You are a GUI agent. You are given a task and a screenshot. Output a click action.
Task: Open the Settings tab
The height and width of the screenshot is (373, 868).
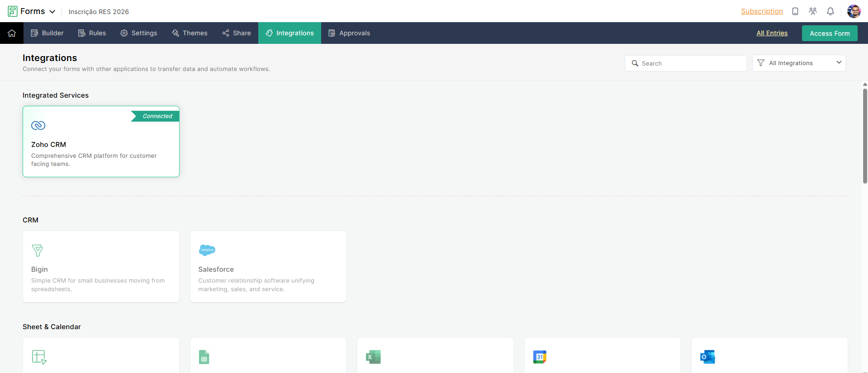point(139,33)
